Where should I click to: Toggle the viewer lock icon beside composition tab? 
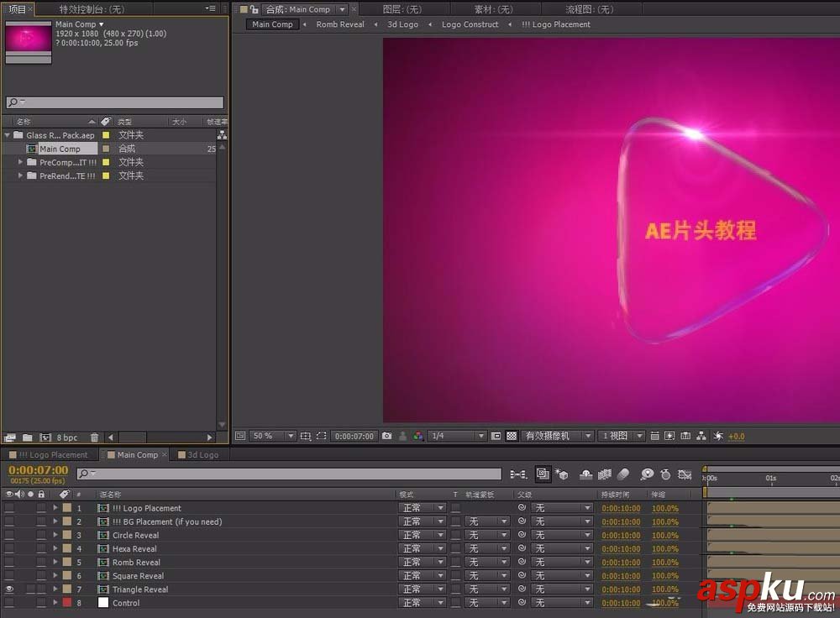tap(254, 9)
